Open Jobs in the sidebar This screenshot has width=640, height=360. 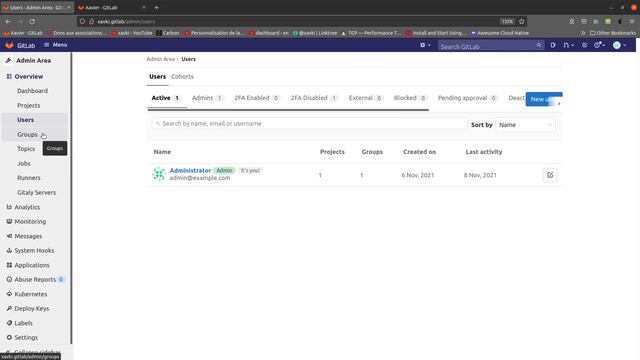pos(24,163)
